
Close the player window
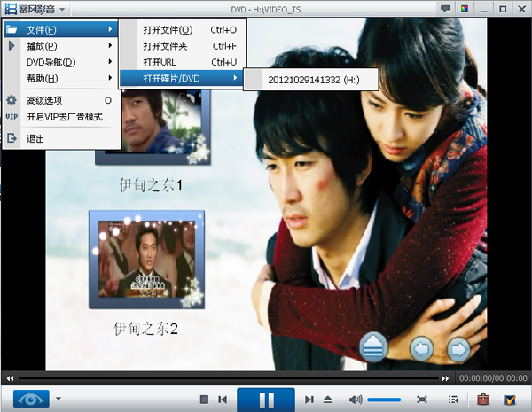coord(522,9)
